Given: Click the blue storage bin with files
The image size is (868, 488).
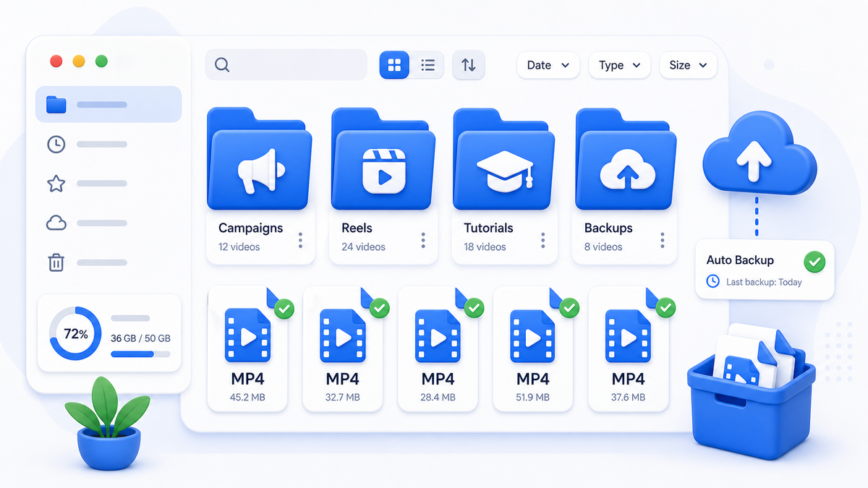Looking at the screenshot, I should (751, 390).
